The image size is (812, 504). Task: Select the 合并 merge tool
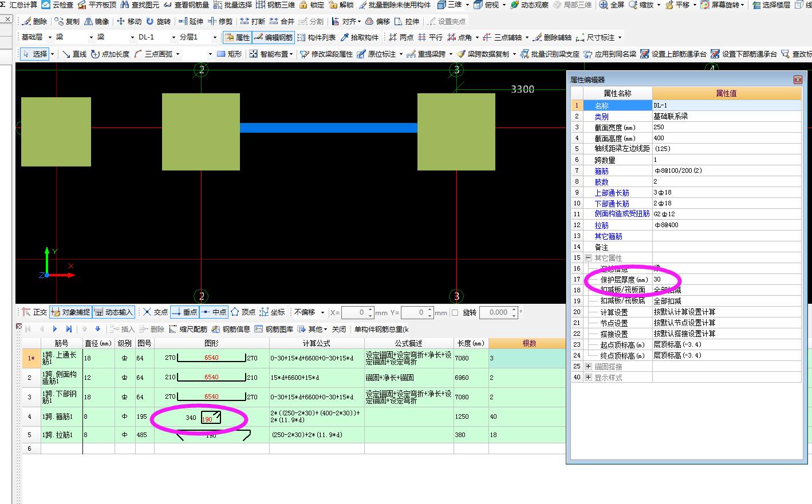pos(282,21)
